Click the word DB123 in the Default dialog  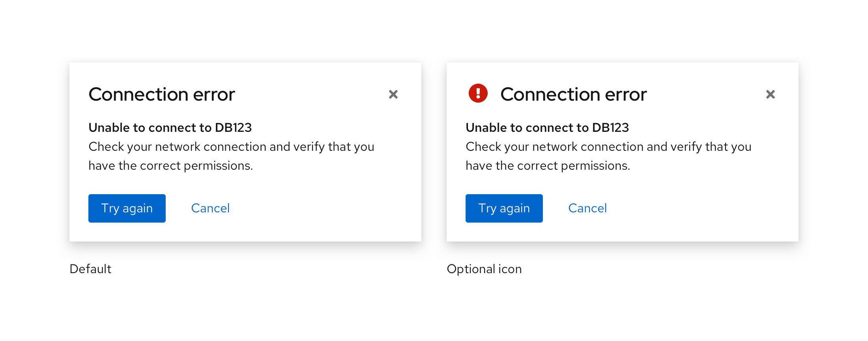coord(233,128)
